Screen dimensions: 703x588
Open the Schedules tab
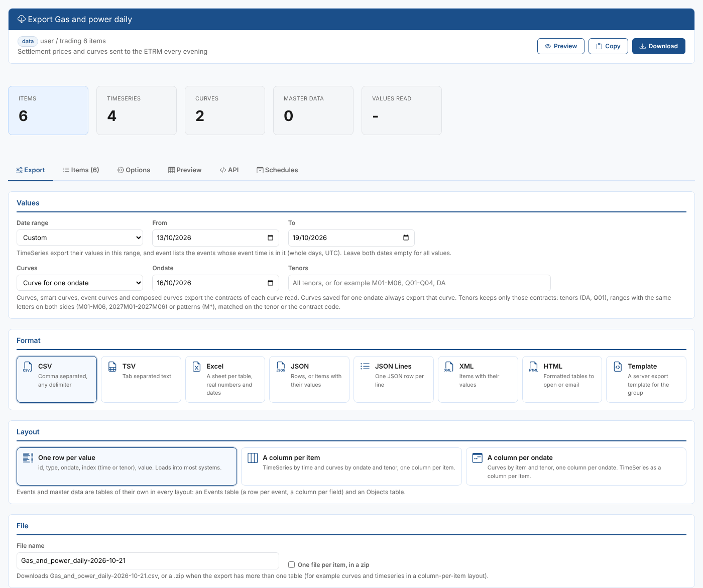coord(277,170)
